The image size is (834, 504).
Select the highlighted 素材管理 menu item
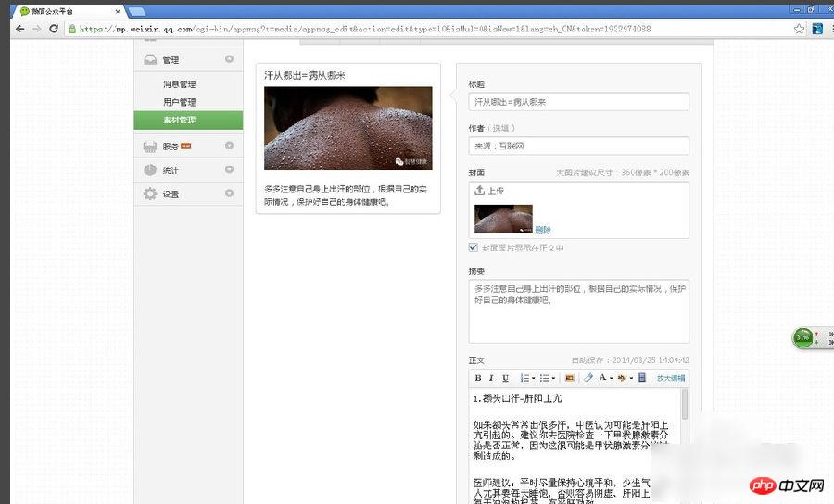coord(188,120)
